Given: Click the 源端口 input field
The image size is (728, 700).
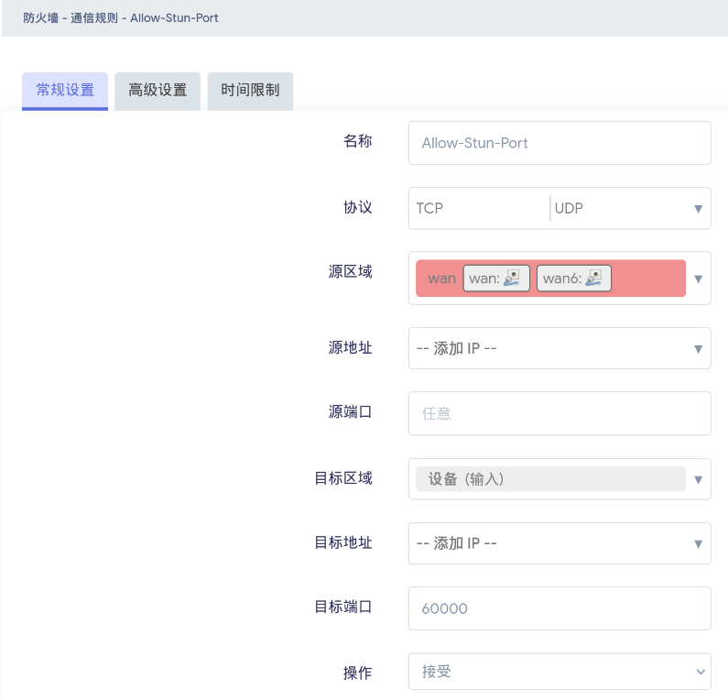Looking at the screenshot, I should click(559, 414).
